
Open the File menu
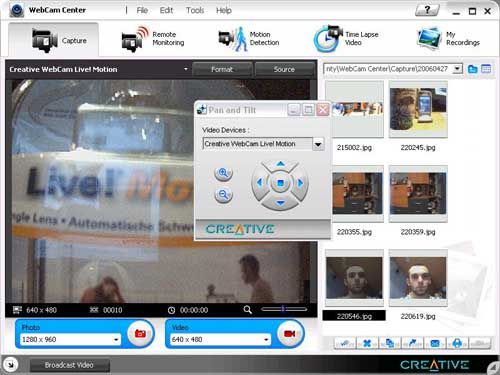pos(142,10)
